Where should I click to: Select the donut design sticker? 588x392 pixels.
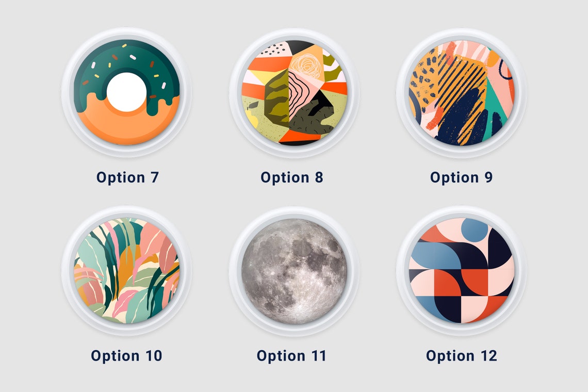click(x=127, y=92)
